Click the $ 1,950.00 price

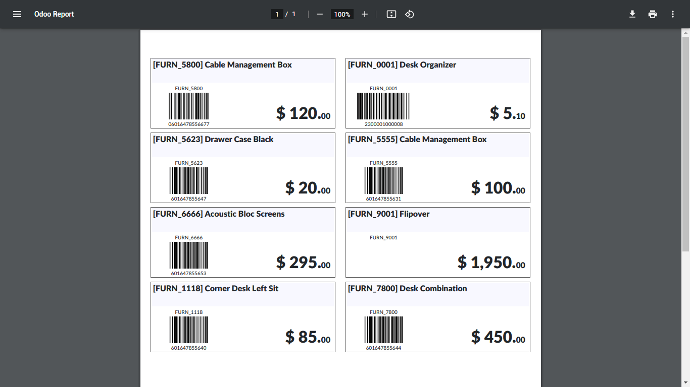pyautogui.click(x=491, y=262)
